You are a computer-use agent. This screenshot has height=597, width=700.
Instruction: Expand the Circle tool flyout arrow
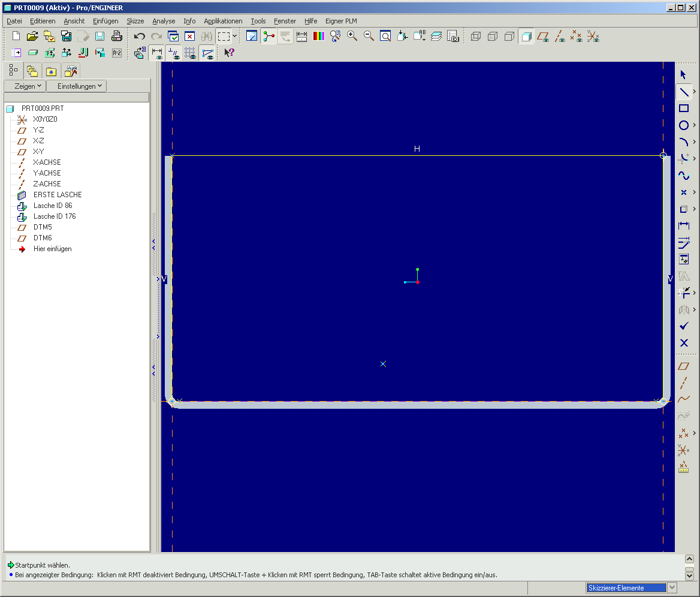coord(695,125)
